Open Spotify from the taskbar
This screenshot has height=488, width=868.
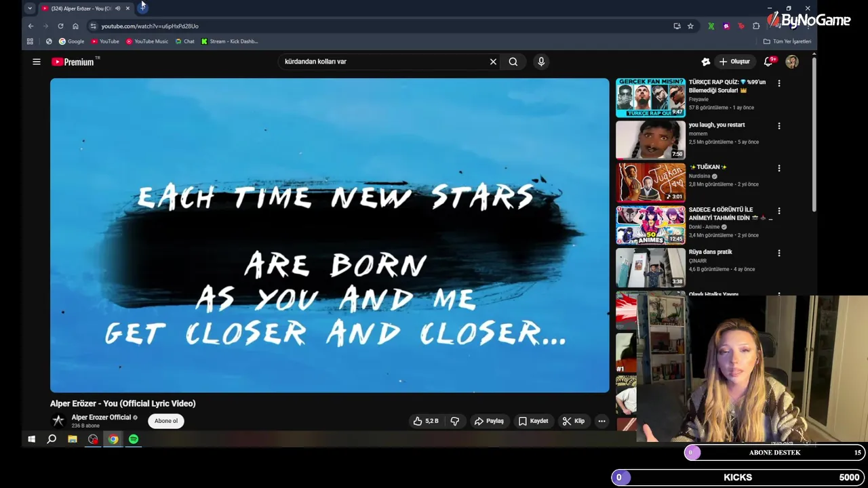[x=134, y=439]
